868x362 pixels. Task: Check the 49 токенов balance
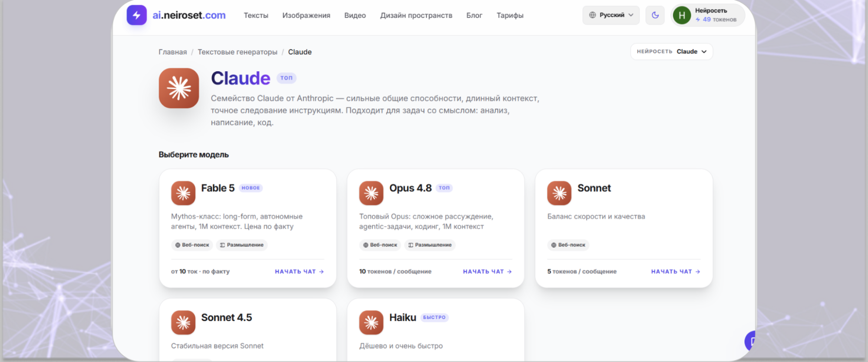pos(716,20)
